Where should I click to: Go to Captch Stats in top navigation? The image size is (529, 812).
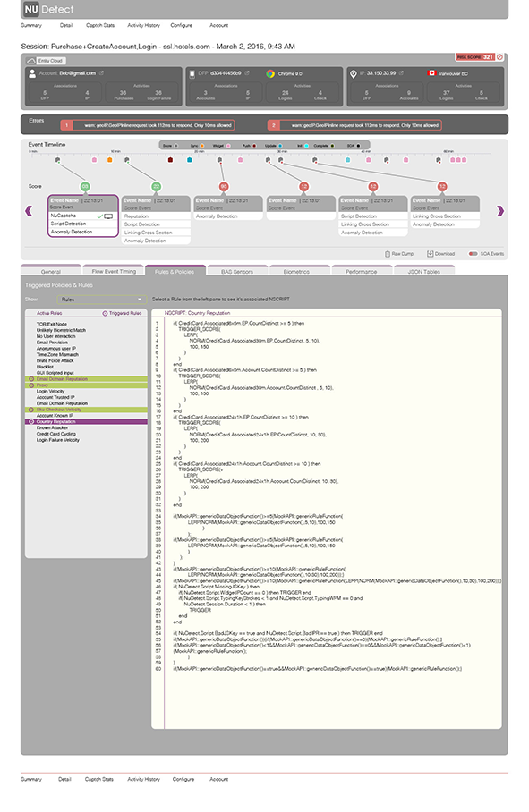click(x=100, y=25)
